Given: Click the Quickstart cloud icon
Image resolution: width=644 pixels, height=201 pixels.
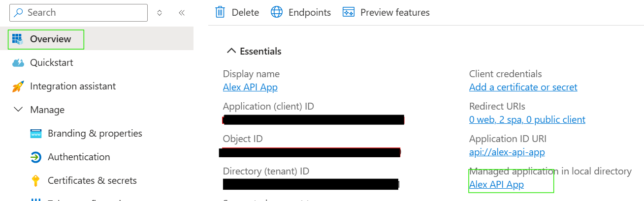Looking at the screenshot, I should (x=18, y=63).
